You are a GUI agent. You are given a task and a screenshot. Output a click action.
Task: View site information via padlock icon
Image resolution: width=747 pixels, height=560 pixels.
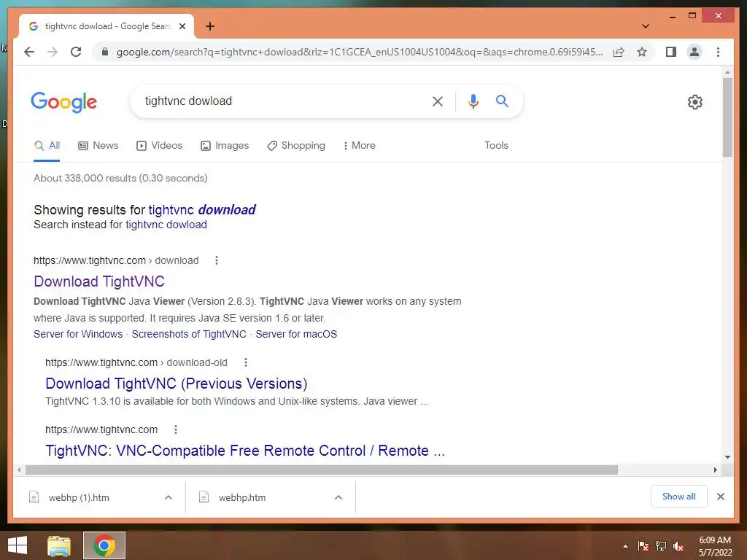[105, 52]
